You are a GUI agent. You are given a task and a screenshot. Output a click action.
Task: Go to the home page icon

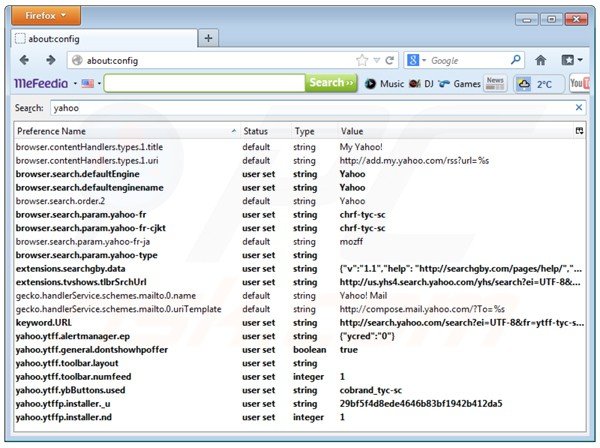540,60
